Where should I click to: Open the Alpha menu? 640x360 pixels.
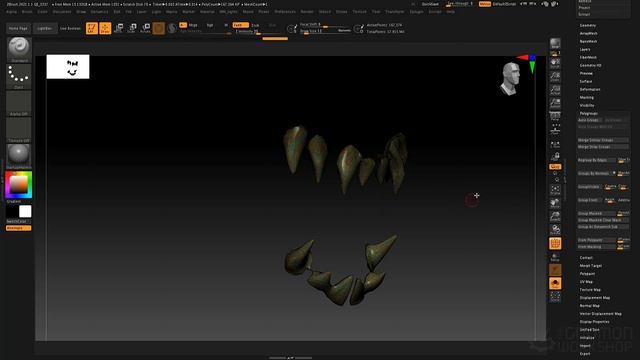click(11, 12)
